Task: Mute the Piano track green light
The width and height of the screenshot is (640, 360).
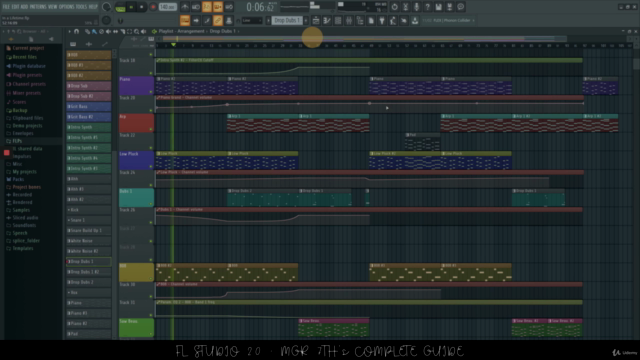Action: tap(151, 92)
